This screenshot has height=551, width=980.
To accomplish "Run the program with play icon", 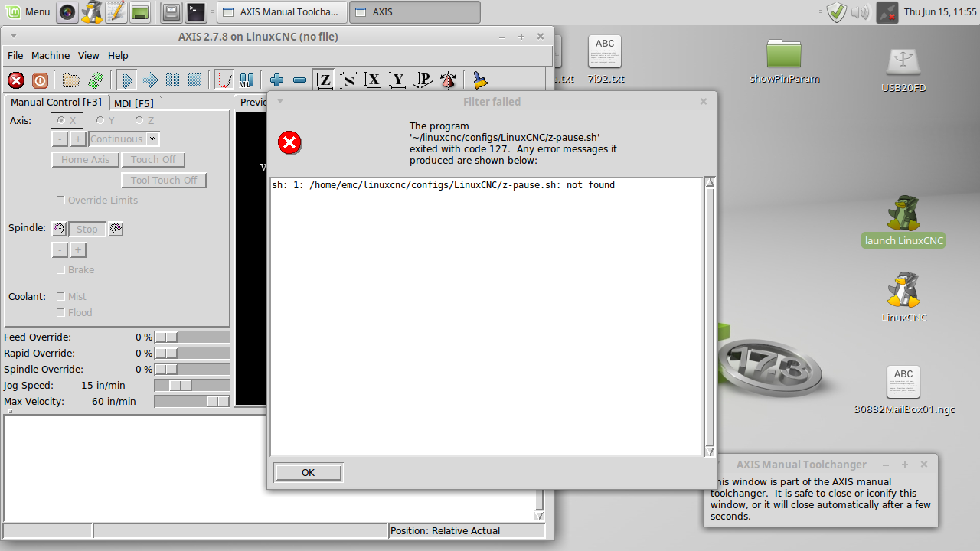I will 127,80.
